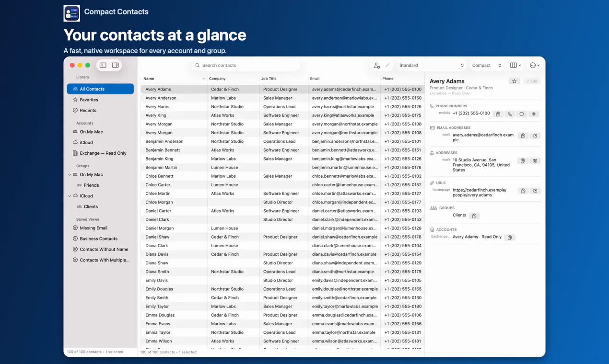Viewport: 609px width, 364px height.
Task: Open the homepage URL in browser
Action: click(x=535, y=191)
